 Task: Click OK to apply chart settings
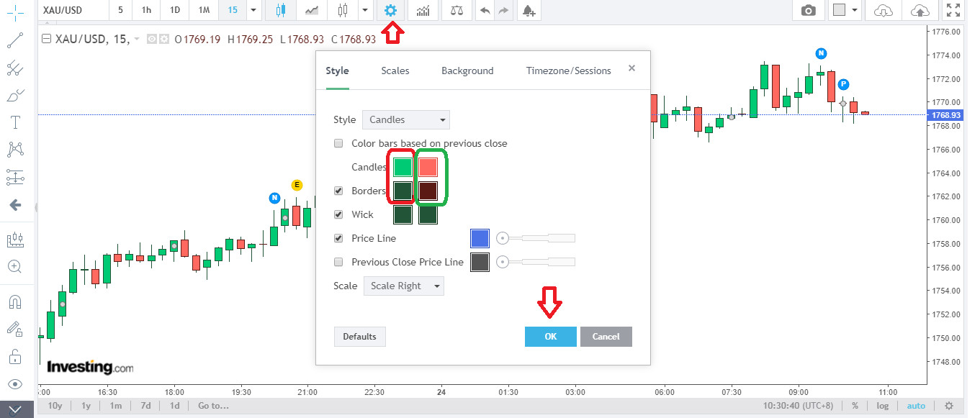pos(551,337)
